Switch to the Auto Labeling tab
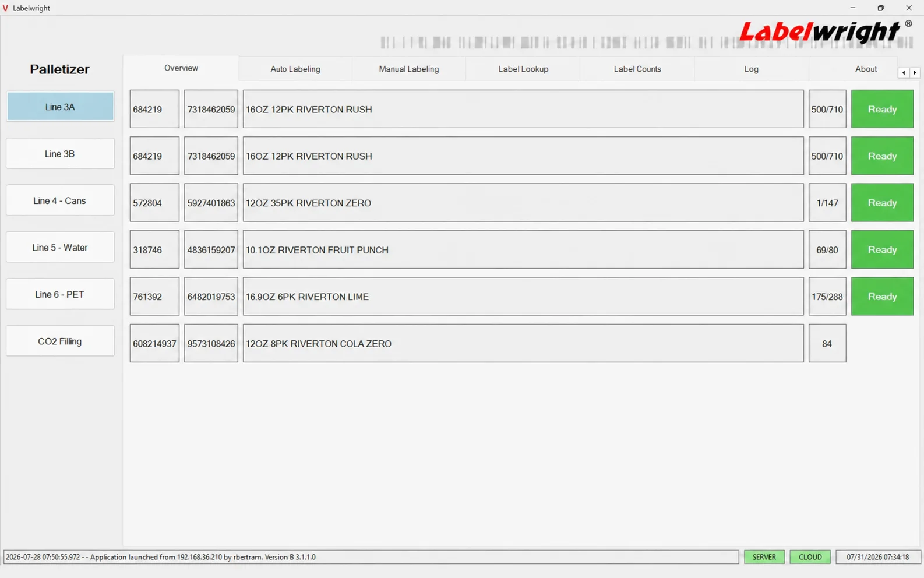The height and width of the screenshot is (578, 924). [x=295, y=69]
